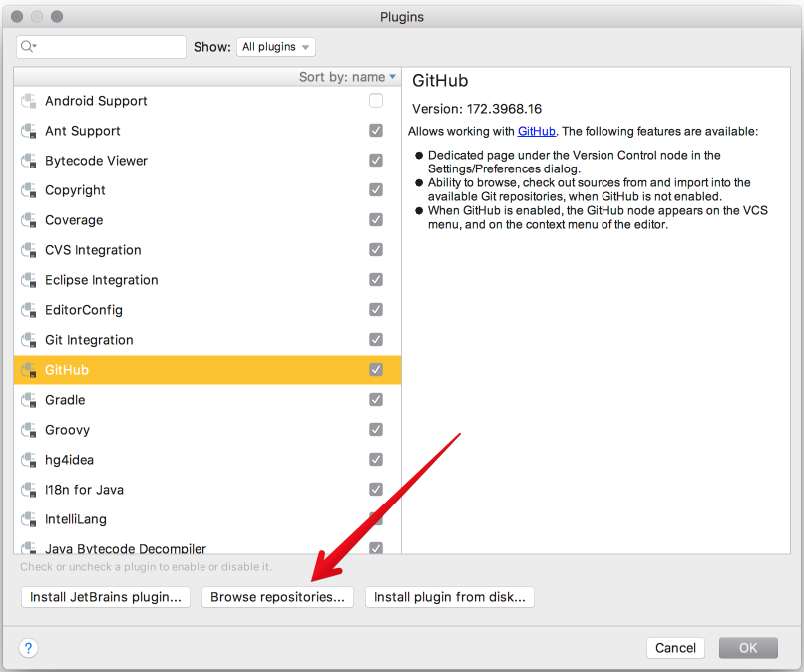Choose Install plugin from disk...
This screenshot has height=672, width=804.
point(450,597)
